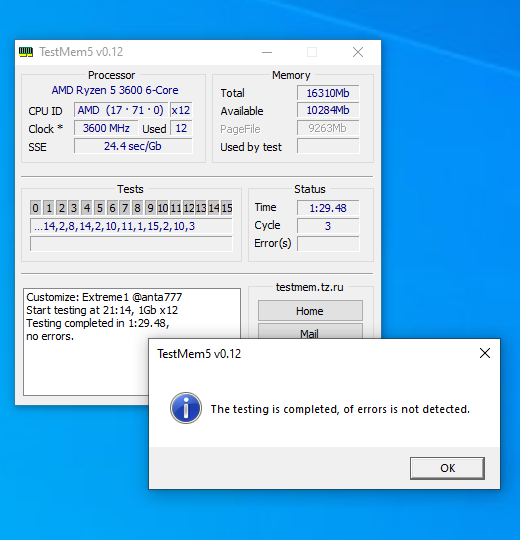The height and width of the screenshot is (540, 520).
Task: Select test number 6 box
Action: pyautogui.click(x=112, y=208)
